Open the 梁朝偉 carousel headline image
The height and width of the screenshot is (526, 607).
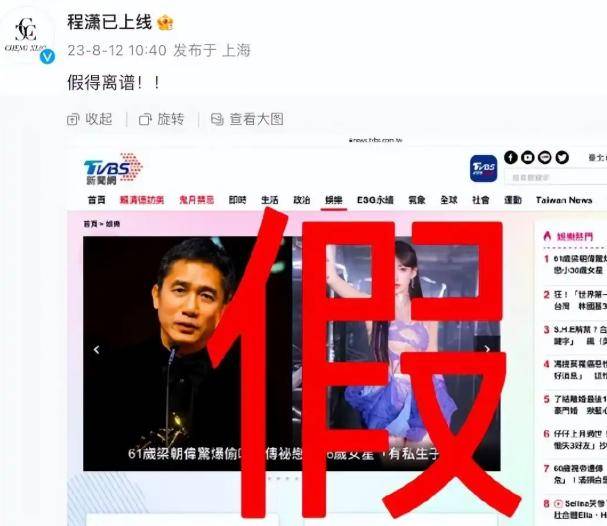(x=291, y=353)
